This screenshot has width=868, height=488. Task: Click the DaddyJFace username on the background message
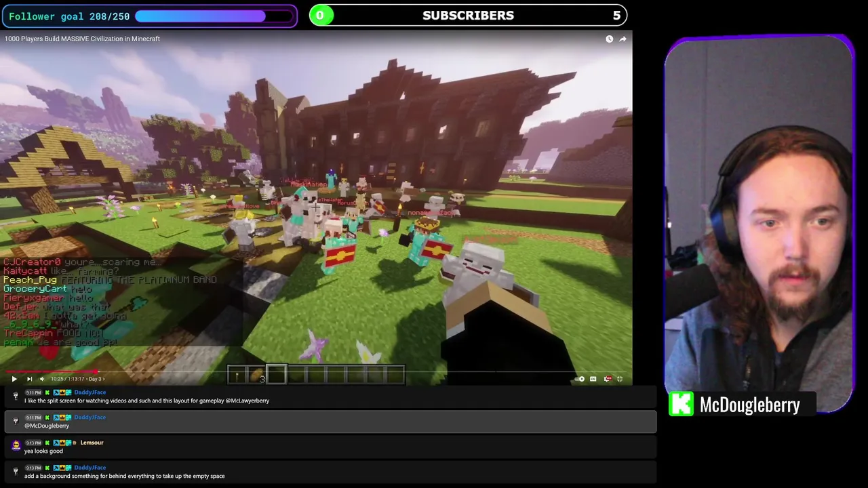tap(90, 468)
